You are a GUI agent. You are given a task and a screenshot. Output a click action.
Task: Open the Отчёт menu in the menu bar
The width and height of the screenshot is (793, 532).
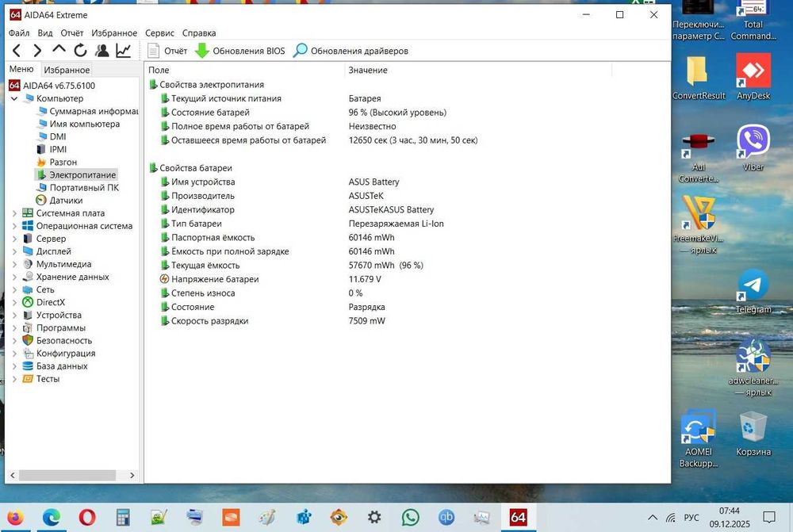(72, 33)
